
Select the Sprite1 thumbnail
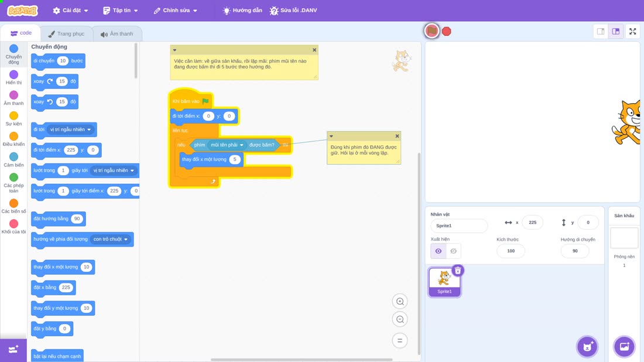pos(444,282)
